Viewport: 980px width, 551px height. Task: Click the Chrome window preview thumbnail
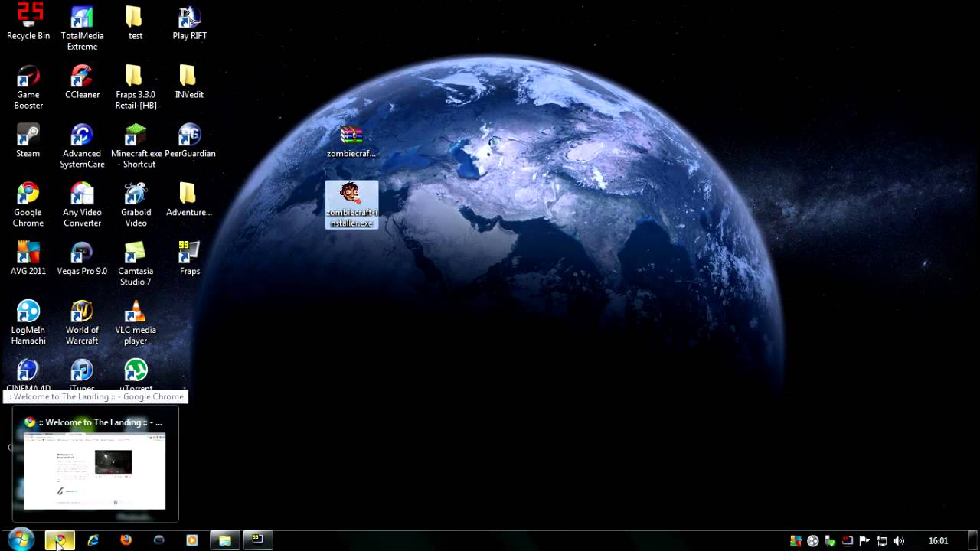tap(95, 471)
